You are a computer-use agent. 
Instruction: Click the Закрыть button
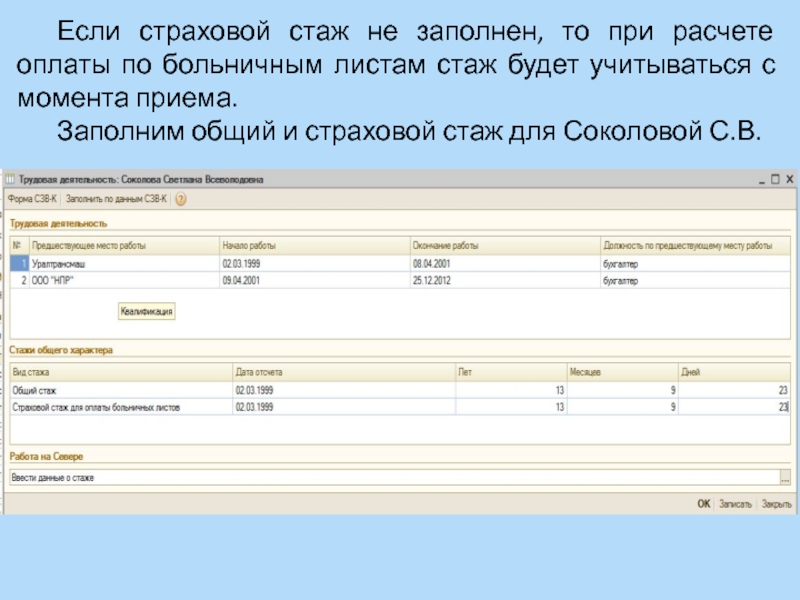[776, 504]
